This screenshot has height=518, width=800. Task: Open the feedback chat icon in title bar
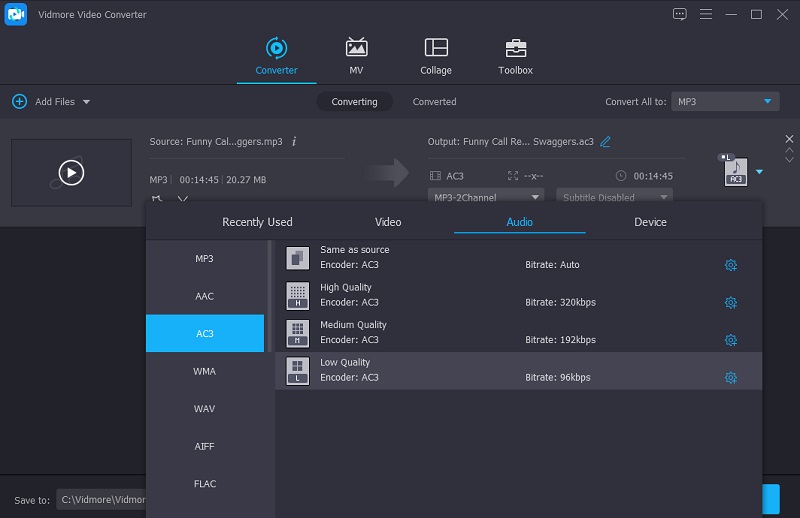[680, 14]
